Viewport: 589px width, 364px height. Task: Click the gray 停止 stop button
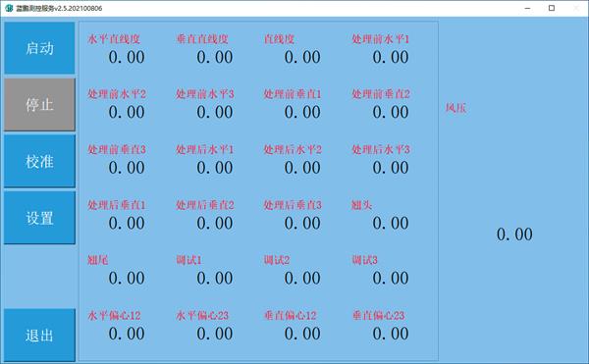pyautogui.click(x=39, y=104)
